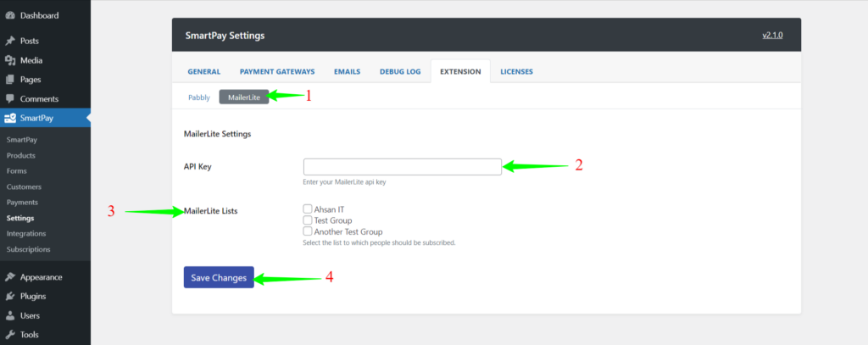
Task: Open the Licenses tab
Action: [516, 71]
